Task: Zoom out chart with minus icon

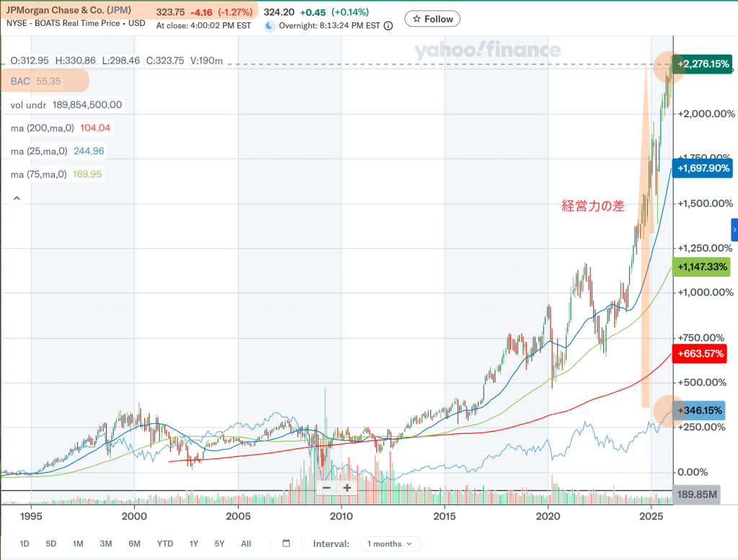Action: (x=326, y=488)
